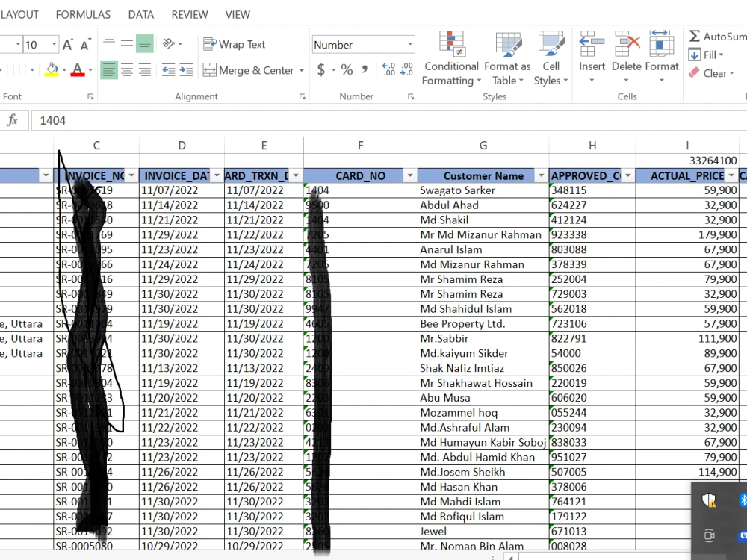Viewport: 747px width, 560px height.
Task: Open the Clear menu
Action: click(x=712, y=73)
